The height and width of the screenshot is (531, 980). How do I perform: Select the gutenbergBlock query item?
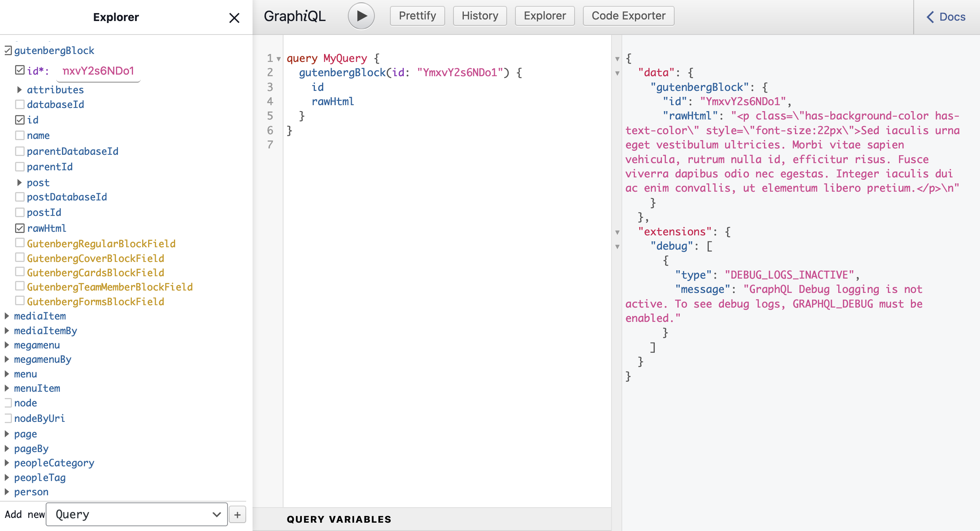[x=54, y=50]
